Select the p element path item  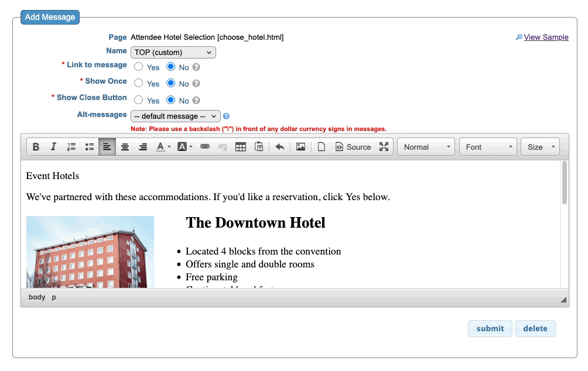[54, 297]
